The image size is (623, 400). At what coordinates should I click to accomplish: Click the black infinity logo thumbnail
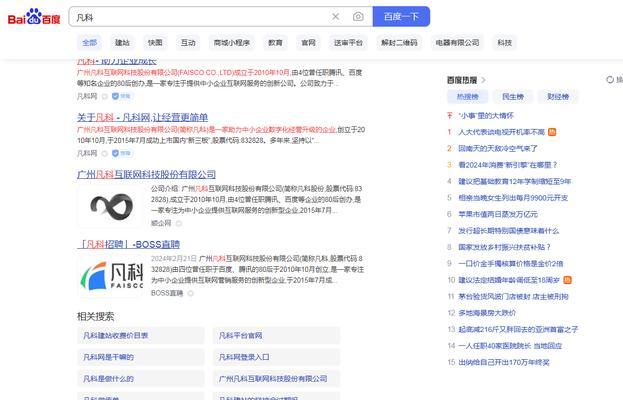tap(111, 207)
